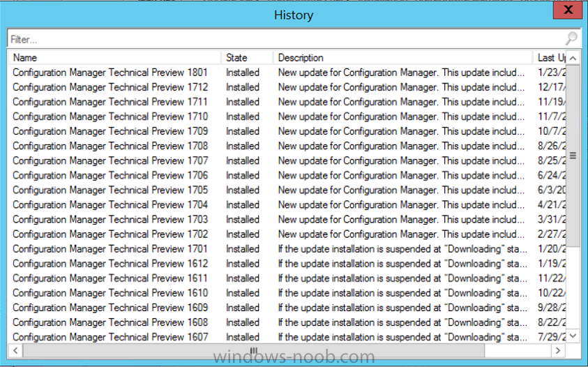Click the 11/22 date in Preview 1611 row
Screen dimensions: 588x367
(x=552, y=278)
